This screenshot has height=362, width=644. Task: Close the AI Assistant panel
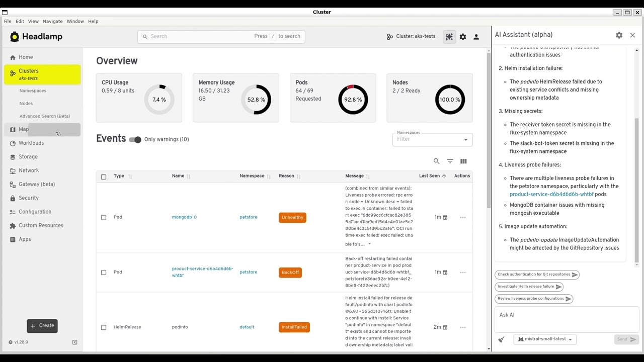632,35
